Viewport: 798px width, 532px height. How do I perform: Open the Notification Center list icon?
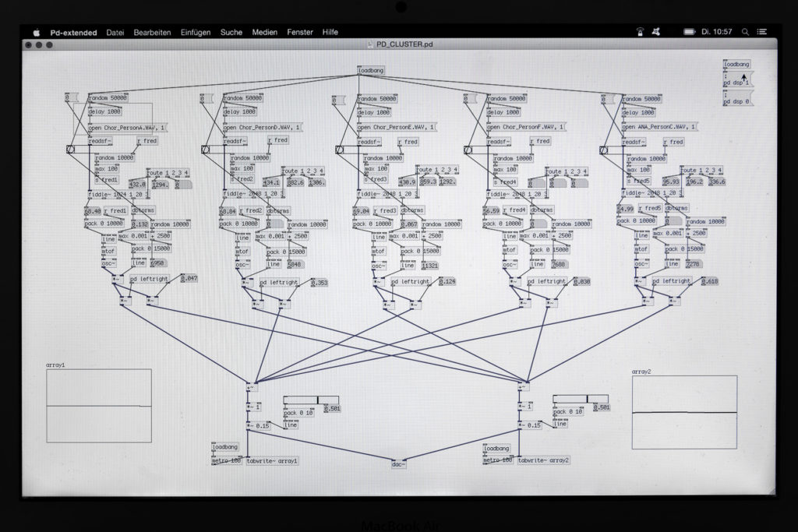point(762,31)
